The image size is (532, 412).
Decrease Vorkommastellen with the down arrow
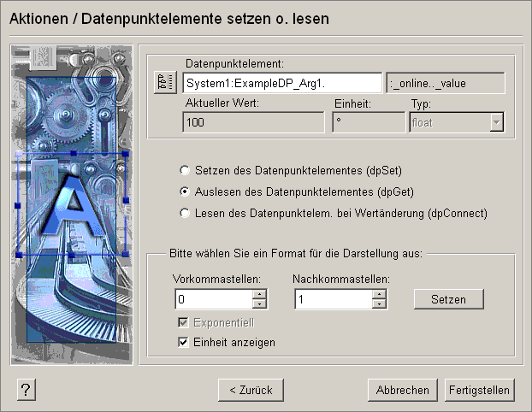260,303
